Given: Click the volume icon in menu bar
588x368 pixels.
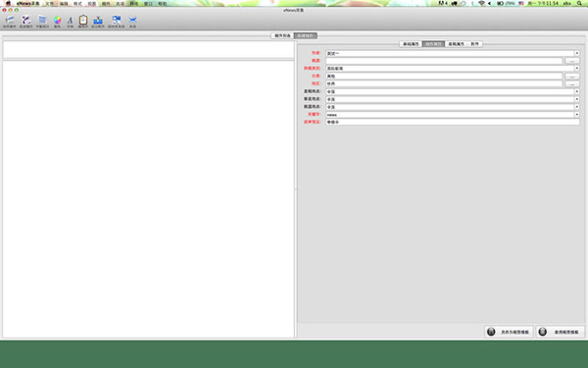Looking at the screenshot, I should (489, 3).
